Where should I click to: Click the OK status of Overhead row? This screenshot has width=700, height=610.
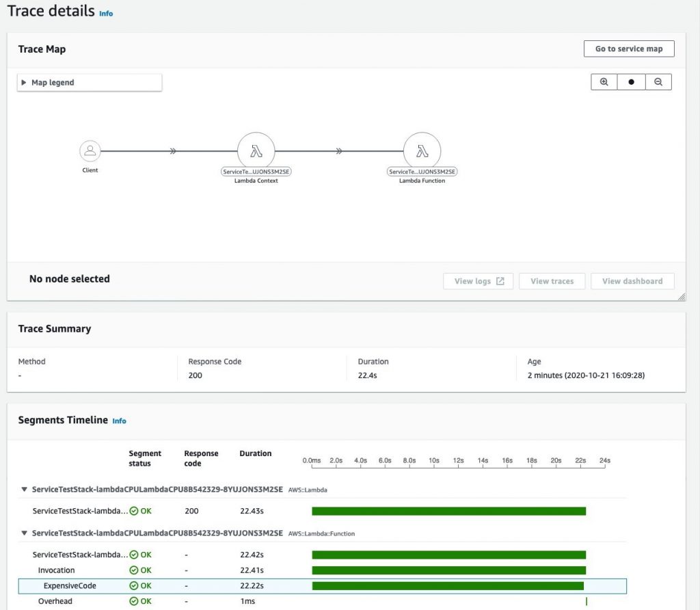[x=140, y=602]
